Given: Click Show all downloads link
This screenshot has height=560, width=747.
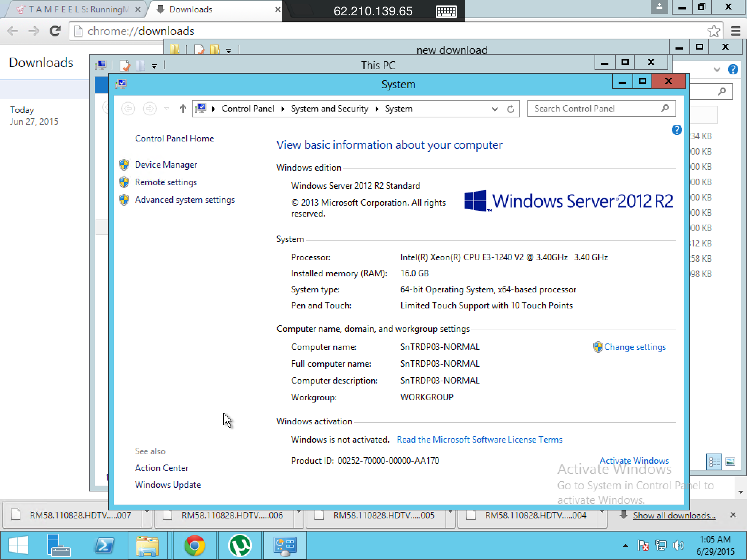Looking at the screenshot, I should point(674,516).
